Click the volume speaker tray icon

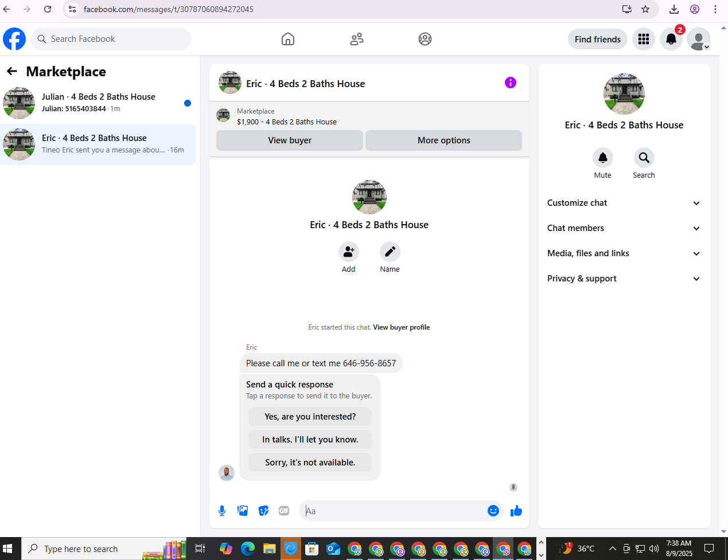pos(654,549)
